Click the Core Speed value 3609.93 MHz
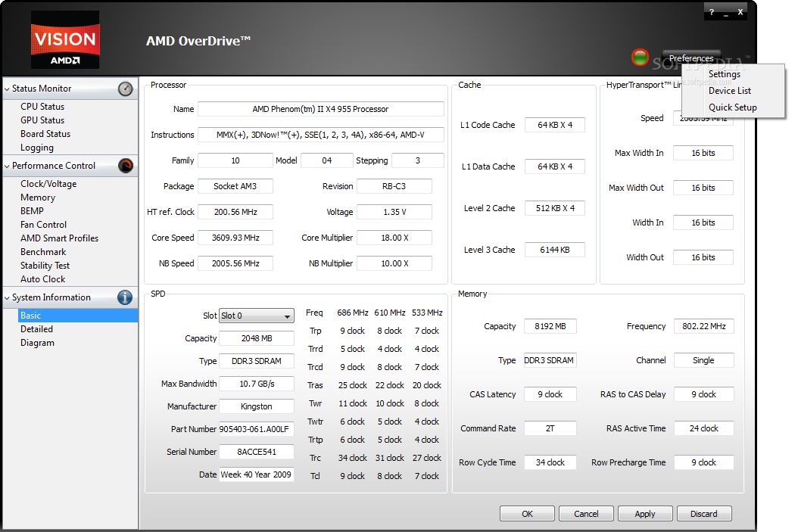Screen dimensions: 798x532 (235, 238)
